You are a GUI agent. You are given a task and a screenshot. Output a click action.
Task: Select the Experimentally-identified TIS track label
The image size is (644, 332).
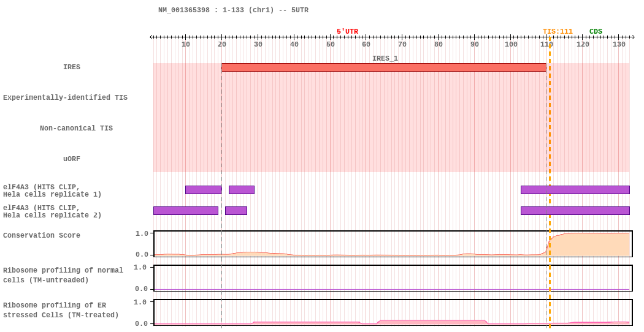click(65, 97)
